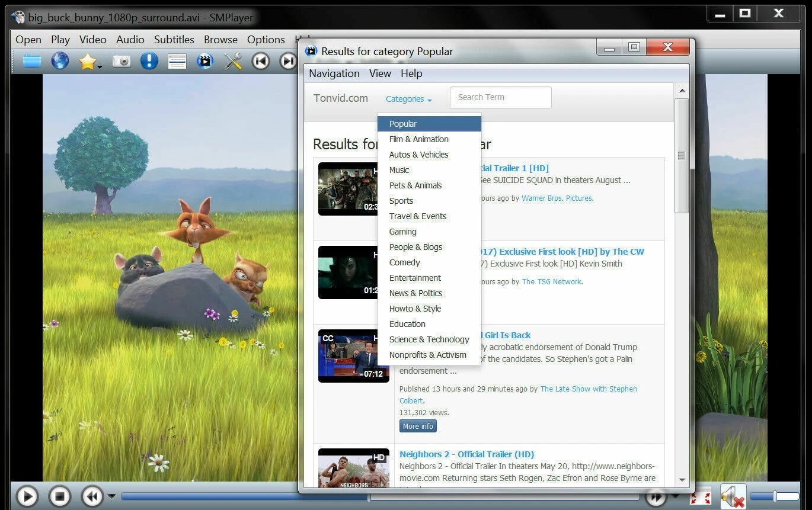812x510 pixels.
Task: Expand the Favorites star dropdown arrow
Action: click(x=100, y=67)
